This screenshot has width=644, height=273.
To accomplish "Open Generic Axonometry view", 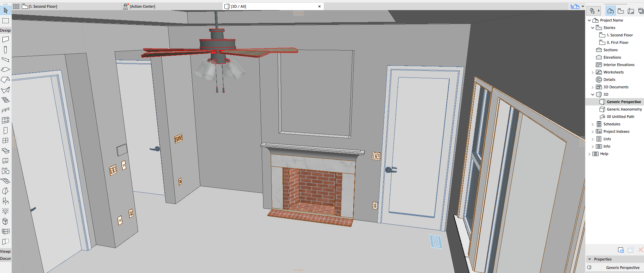I will [x=624, y=109].
